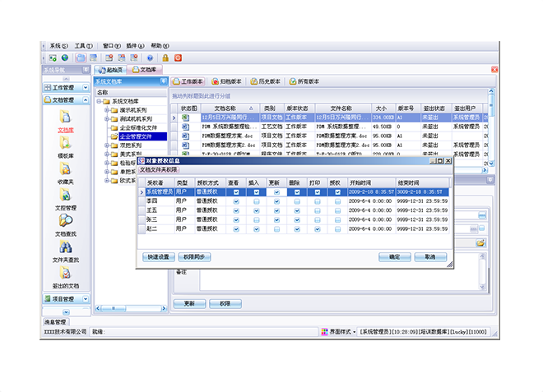Select 企业标准化文件 folder in the tree
Viewport: 543px width, 392px height.
[137, 127]
